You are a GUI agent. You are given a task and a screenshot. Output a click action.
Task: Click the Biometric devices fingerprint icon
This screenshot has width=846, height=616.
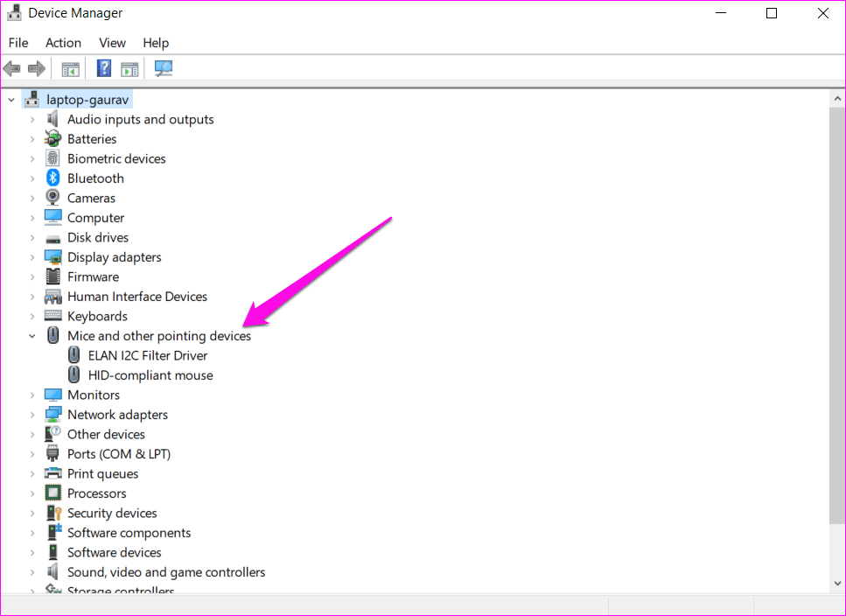click(x=52, y=158)
